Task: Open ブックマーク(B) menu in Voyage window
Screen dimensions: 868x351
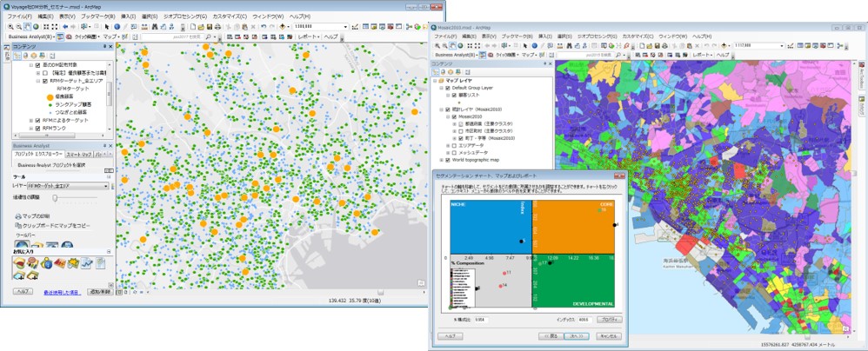Action: coord(100,17)
